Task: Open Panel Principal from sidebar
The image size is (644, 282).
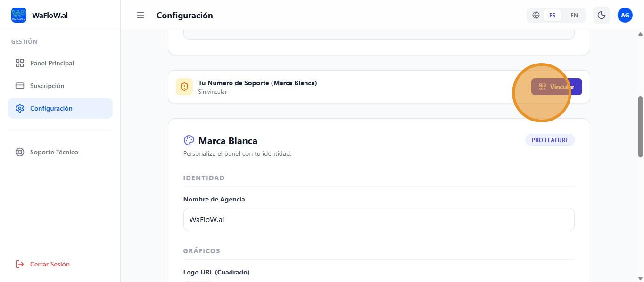Action: 52,63
